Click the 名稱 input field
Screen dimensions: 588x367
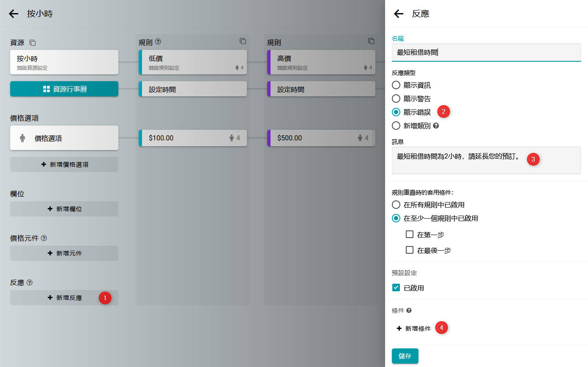(486, 52)
